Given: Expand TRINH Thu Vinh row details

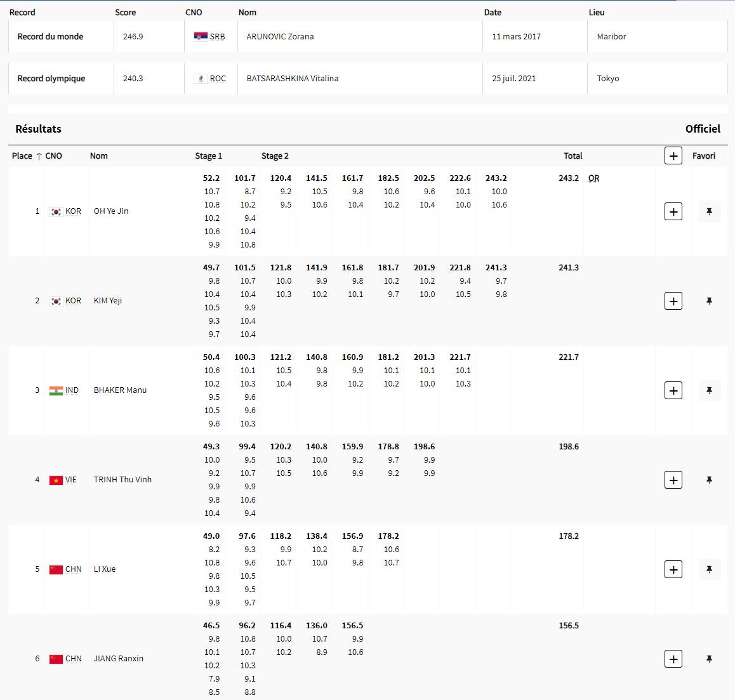Looking at the screenshot, I should [673, 480].
